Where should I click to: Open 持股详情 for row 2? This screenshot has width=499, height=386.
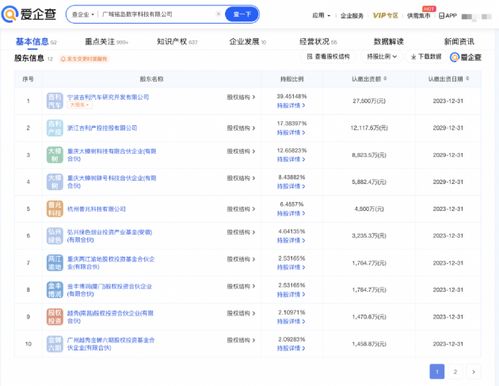[291, 133]
